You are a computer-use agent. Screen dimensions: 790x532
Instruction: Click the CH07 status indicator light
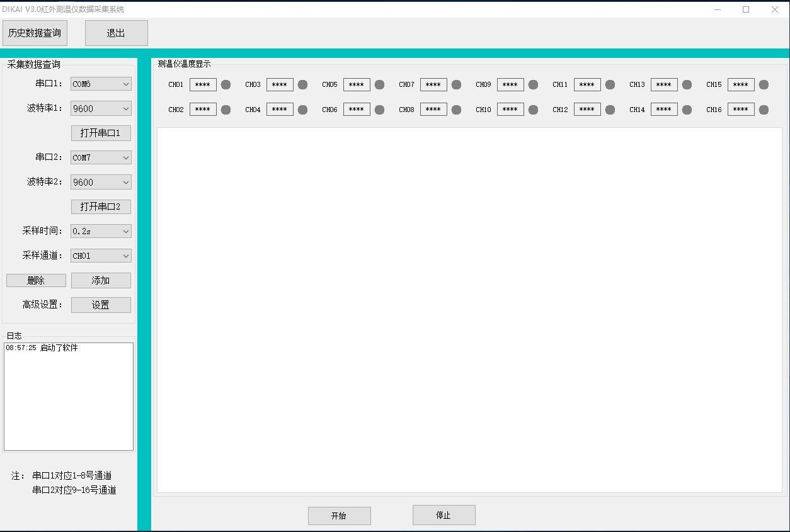pyautogui.click(x=456, y=84)
